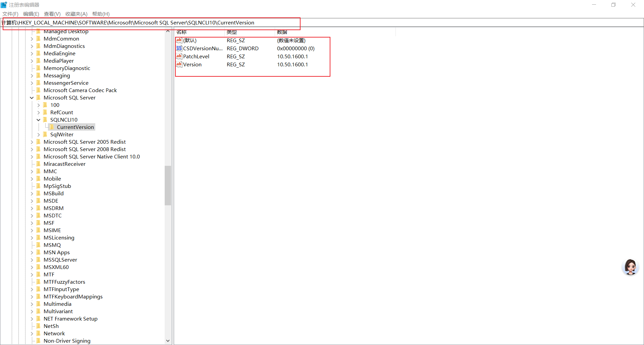
Task: Click the tree scrollbar down arrow
Action: (x=168, y=341)
